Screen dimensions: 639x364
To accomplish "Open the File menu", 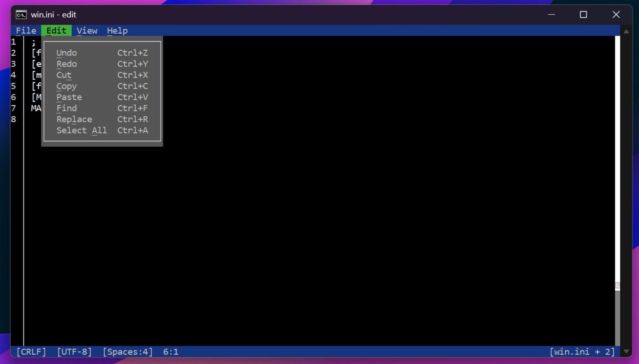I will tap(26, 30).
